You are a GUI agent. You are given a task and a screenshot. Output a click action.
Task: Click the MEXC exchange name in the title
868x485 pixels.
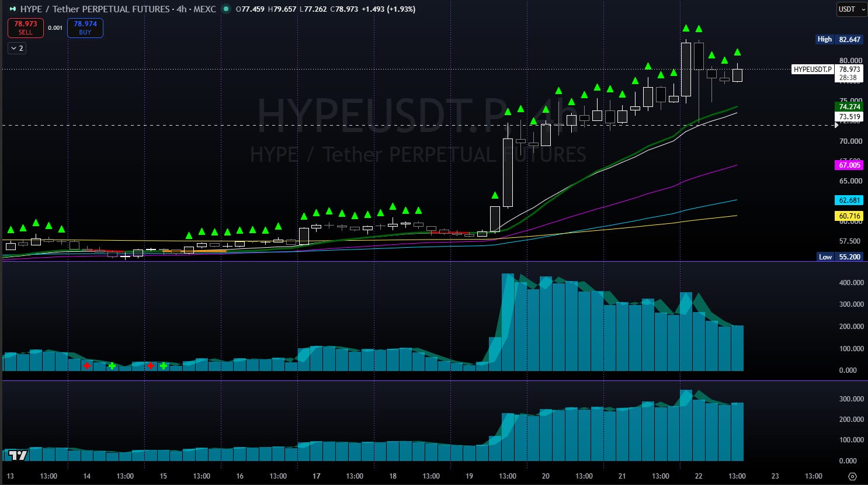(x=204, y=9)
